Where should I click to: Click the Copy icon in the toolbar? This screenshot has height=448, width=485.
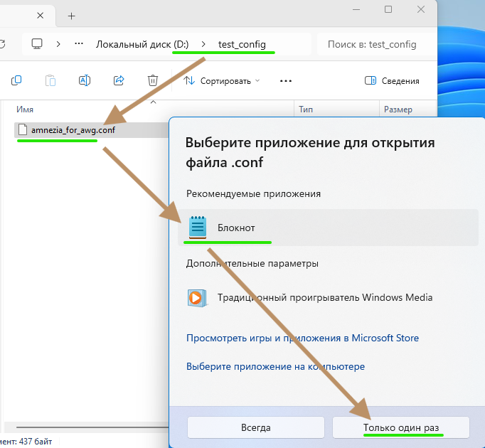click(16, 80)
